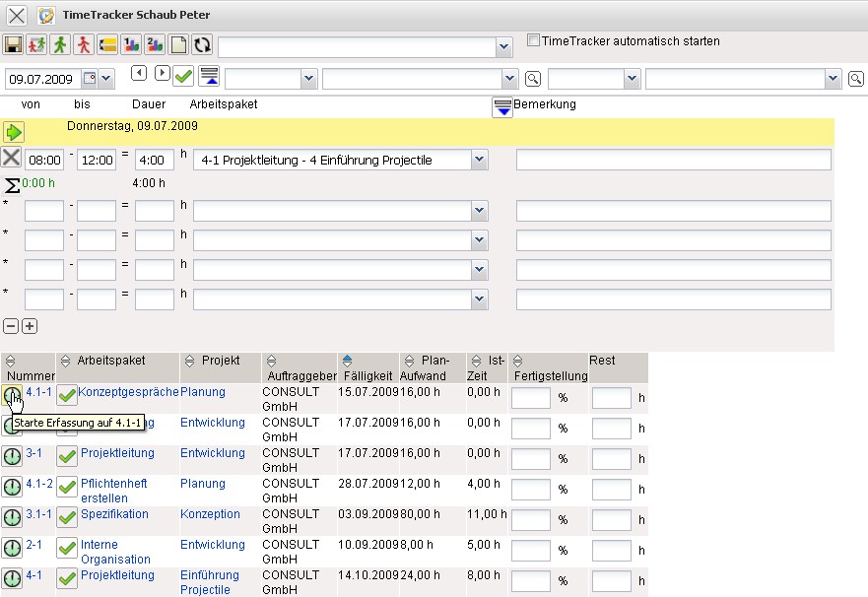The image size is (868, 597).
Task: Click the save floppy disk icon
Action: click(x=14, y=45)
